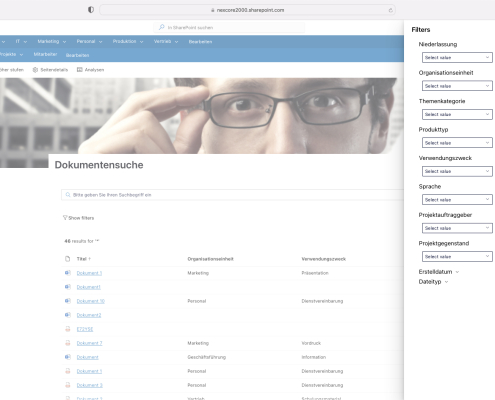Open the Dokument 7 link
This screenshot has width=495, height=400.
coord(89,343)
